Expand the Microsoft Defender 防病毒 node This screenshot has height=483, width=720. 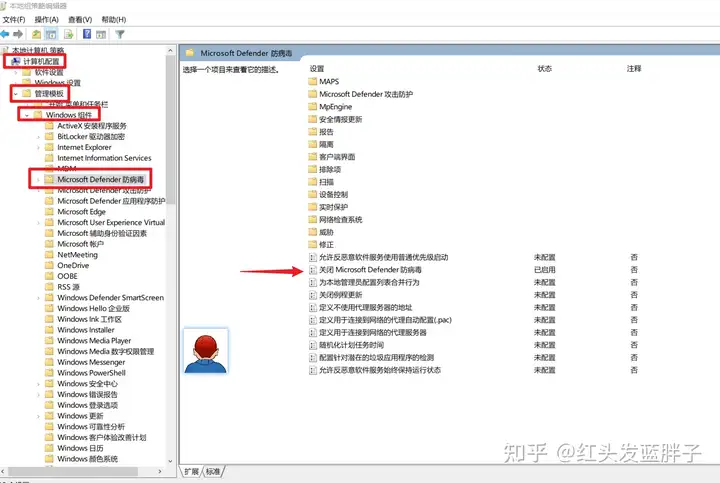(x=38, y=180)
